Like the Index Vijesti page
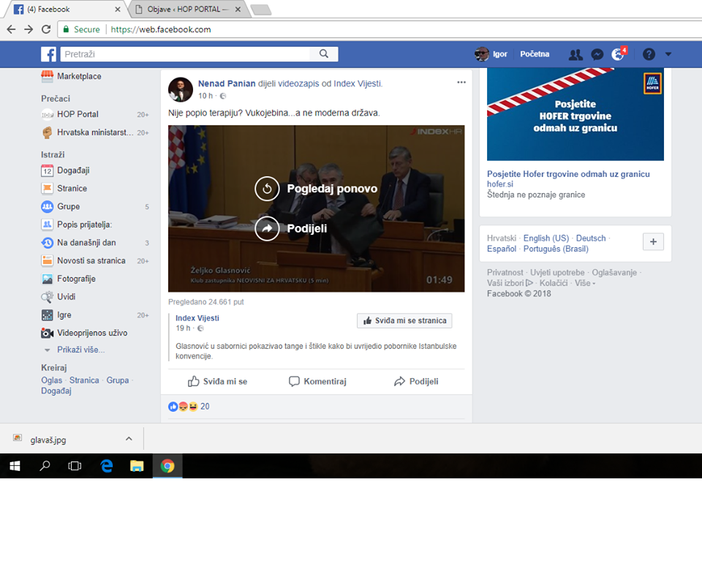This screenshot has height=588, width=702. [404, 321]
